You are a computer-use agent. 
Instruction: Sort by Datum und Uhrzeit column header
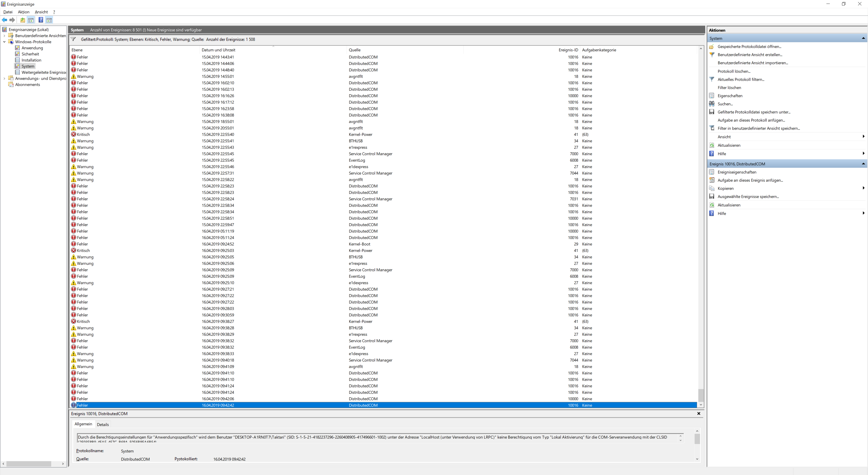pyautogui.click(x=218, y=50)
